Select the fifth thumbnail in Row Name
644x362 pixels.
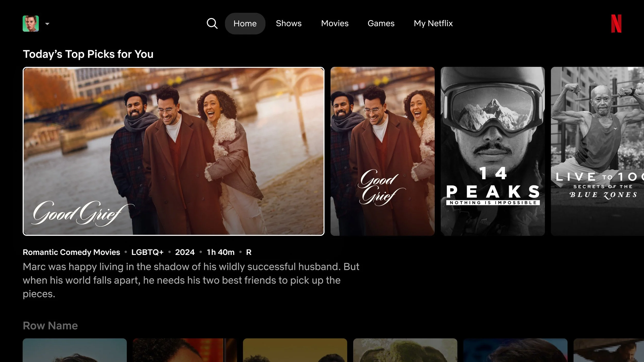pyautogui.click(x=515, y=350)
